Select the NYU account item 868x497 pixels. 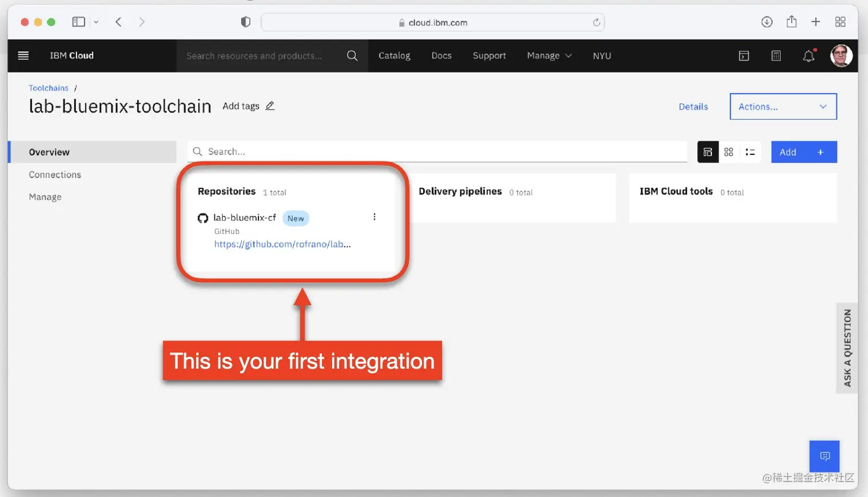click(x=602, y=56)
